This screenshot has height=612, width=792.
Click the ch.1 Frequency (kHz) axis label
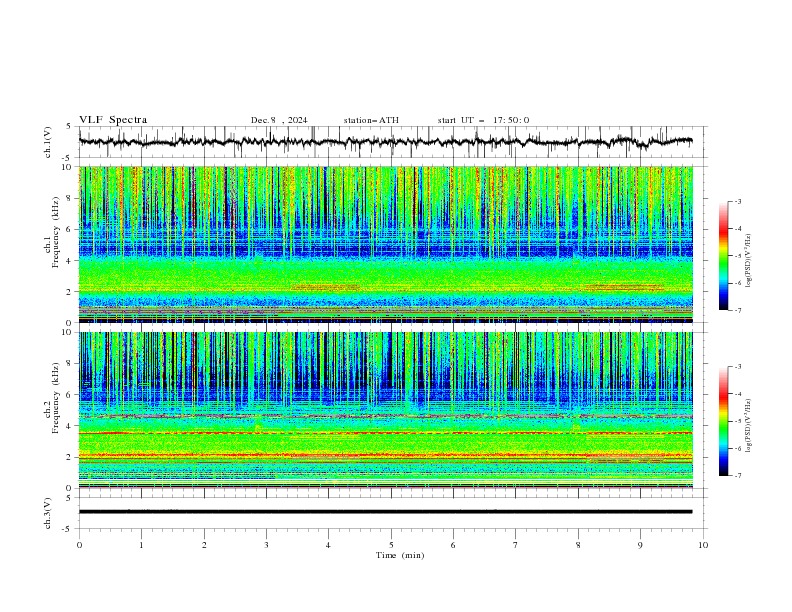pos(52,232)
